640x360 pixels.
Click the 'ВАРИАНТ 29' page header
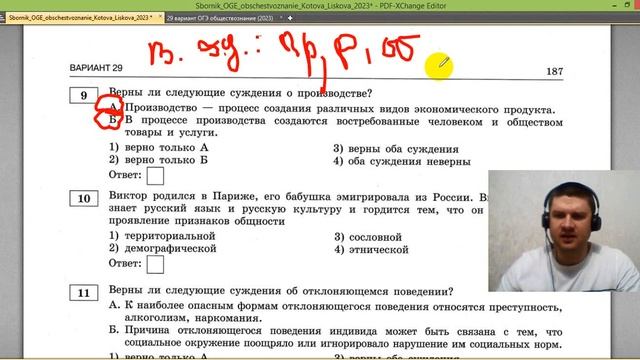pyautogui.click(x=96, y=68)
